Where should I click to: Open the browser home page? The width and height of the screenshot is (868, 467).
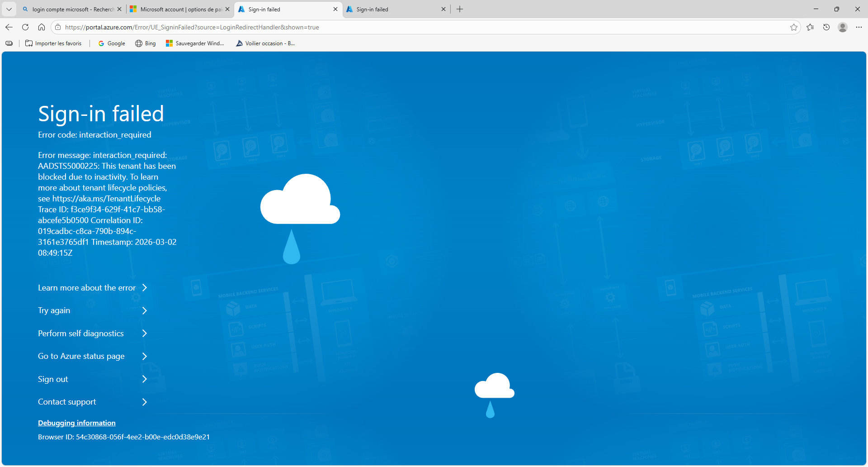(42, 27)
